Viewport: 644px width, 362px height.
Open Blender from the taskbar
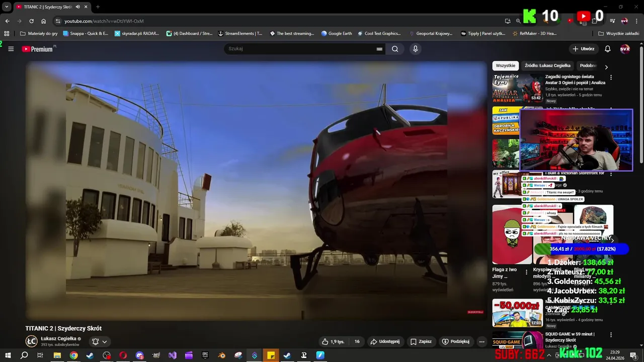click(x=222, y=355)
